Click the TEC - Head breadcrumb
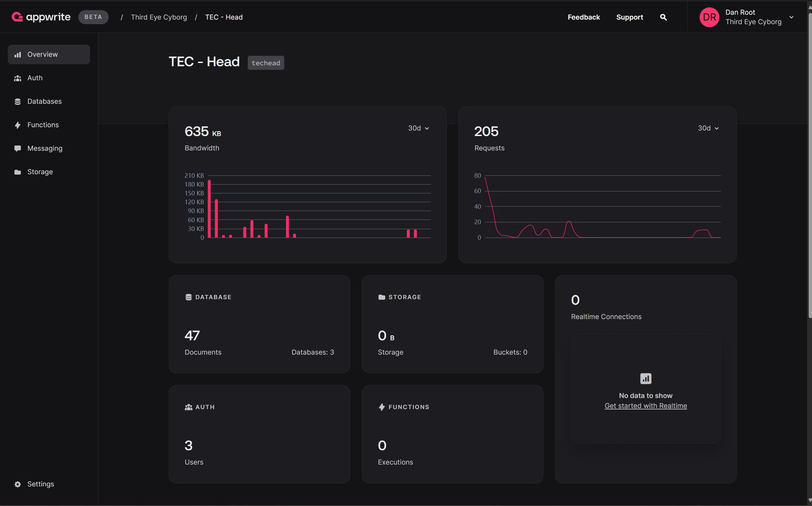 click(x=224, y=17)
